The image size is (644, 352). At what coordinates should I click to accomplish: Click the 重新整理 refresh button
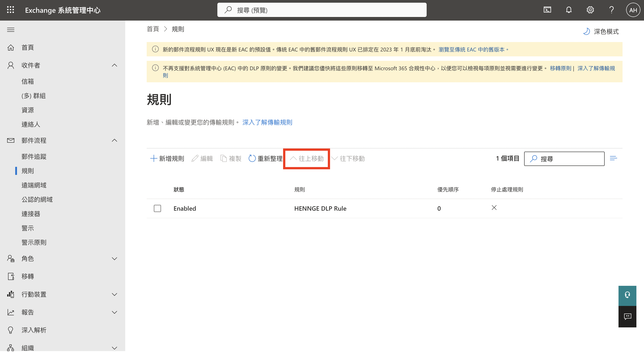click(x=265, y=159)
